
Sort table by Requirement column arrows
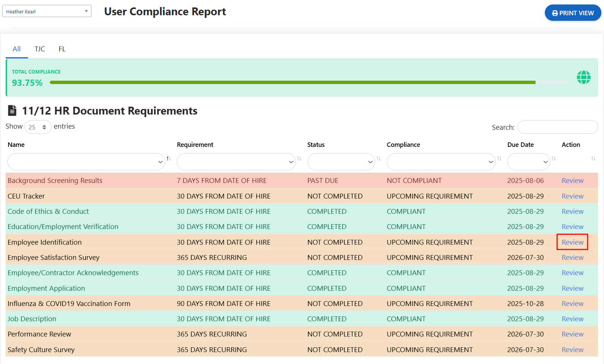(299, 159)
